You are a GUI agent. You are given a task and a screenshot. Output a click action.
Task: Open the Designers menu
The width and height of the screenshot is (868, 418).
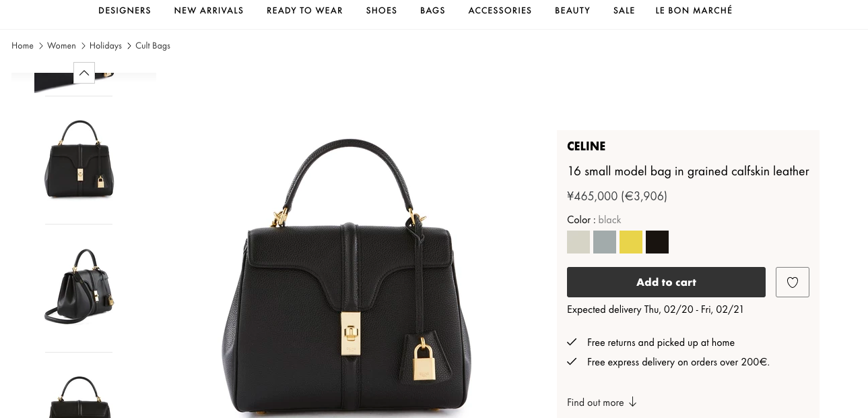click(125, 11)
